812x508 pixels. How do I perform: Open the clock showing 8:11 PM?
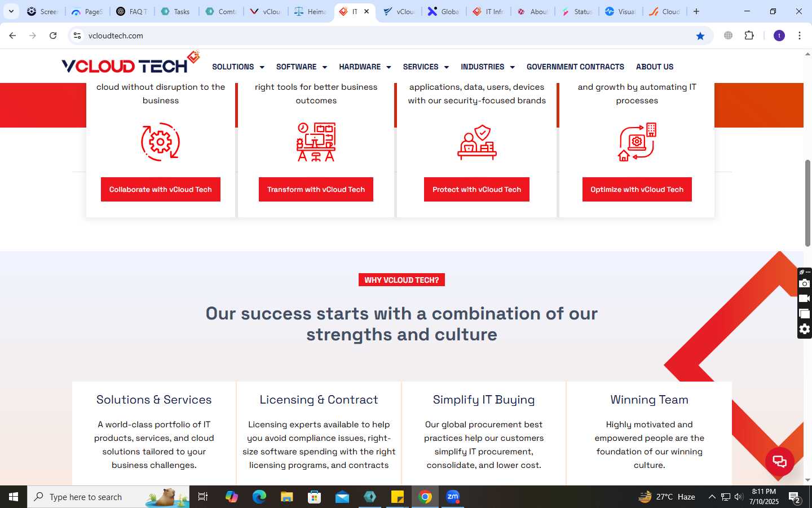764,497
